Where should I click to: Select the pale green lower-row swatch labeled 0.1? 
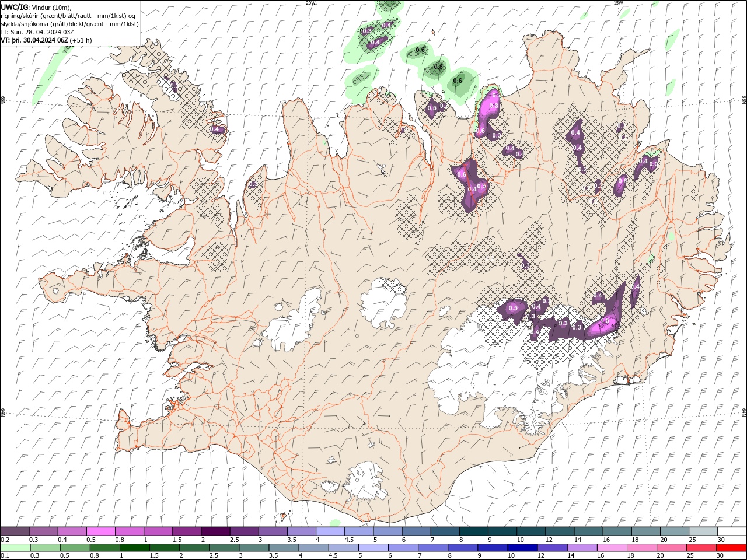(15, 548)
